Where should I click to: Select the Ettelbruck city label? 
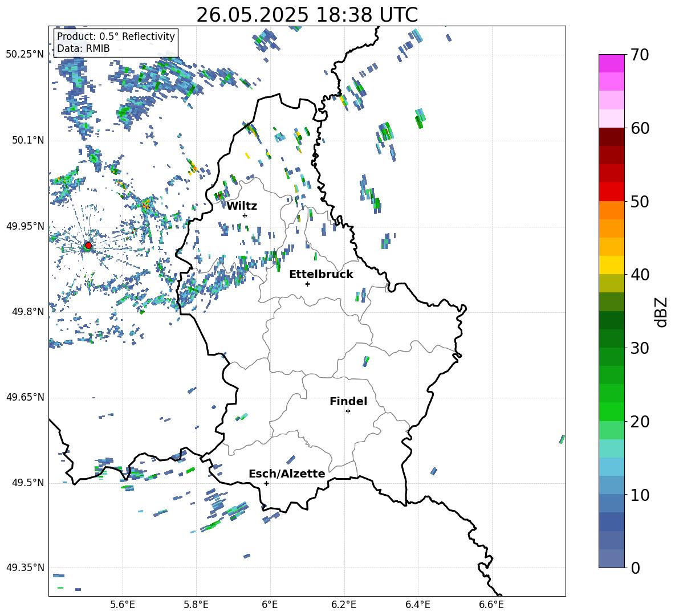(x=321, y=275)
